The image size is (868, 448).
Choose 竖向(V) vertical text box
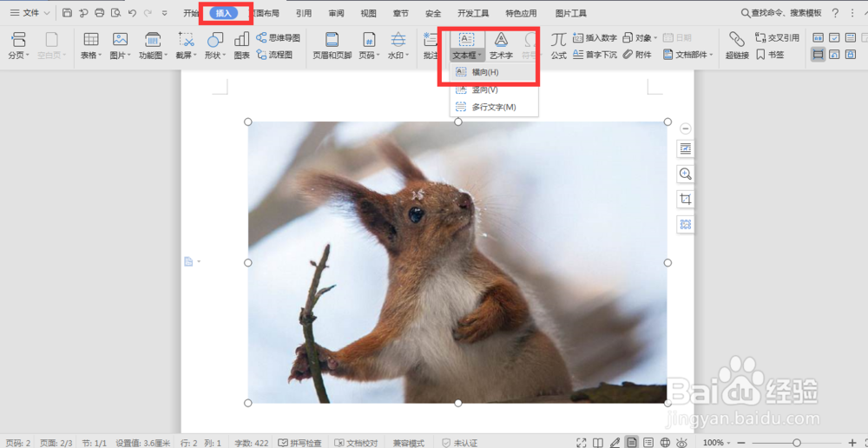coord(493,89)
